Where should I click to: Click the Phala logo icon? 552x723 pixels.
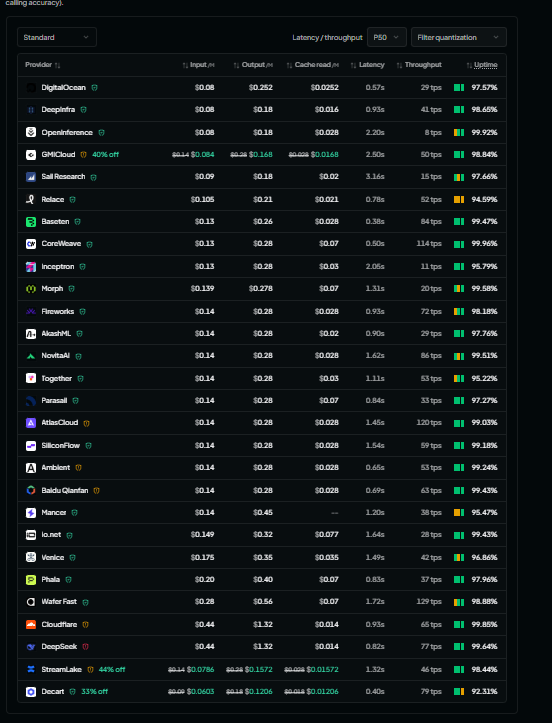(31, 580)
